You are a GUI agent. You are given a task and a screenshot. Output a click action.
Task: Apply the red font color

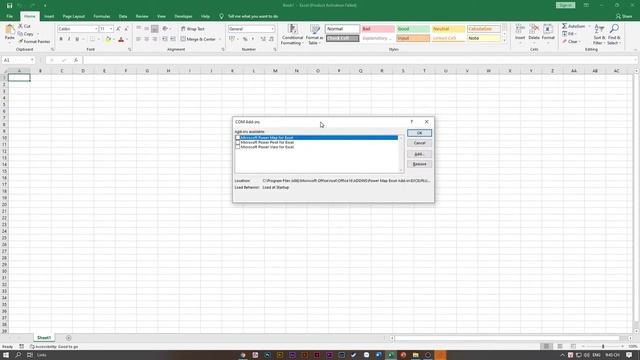(x=121, y=39)
